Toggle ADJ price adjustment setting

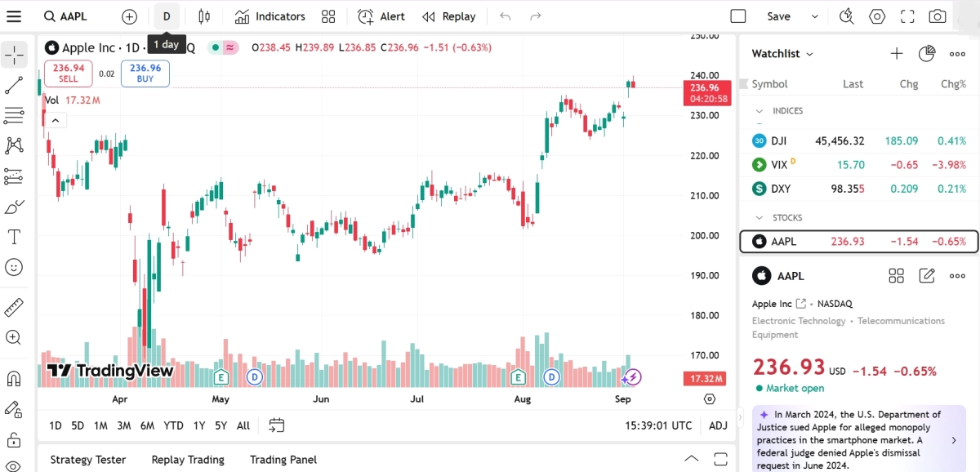(x=718, y=425)
